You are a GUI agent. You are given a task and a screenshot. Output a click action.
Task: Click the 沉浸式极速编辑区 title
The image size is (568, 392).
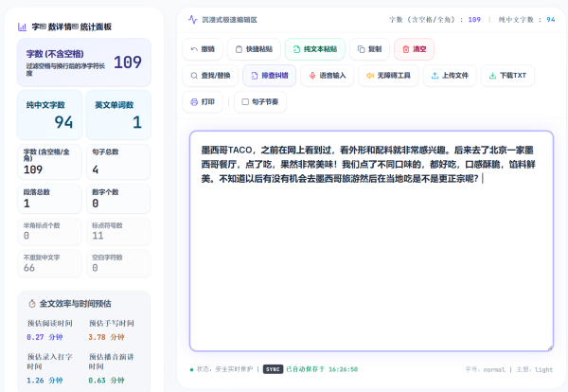(x=230, y=20)
